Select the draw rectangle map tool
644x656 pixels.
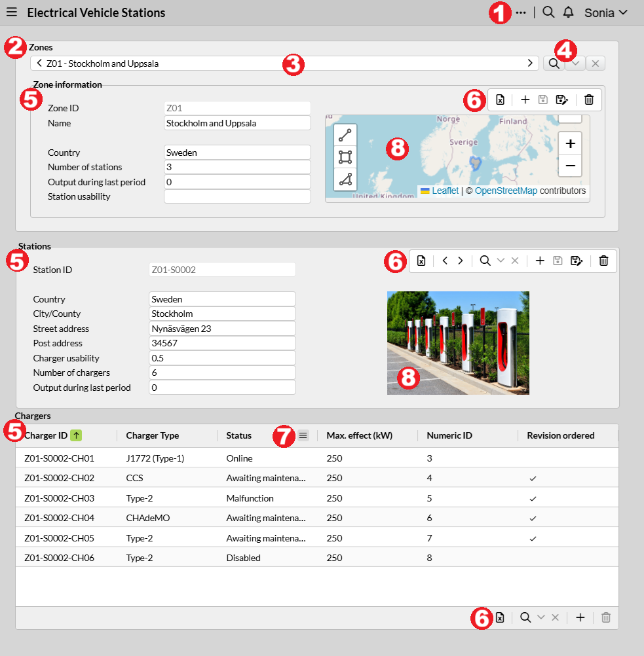click(345, 157)
